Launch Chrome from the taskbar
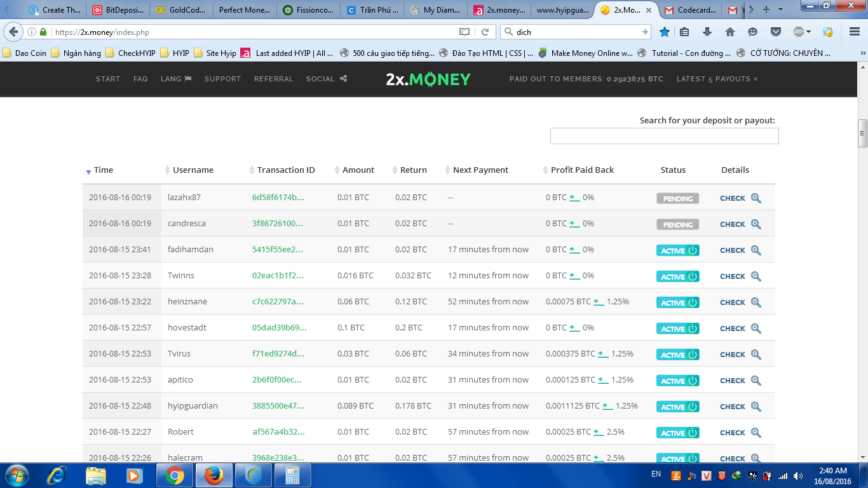This screenshot has width=868, height=488. [x=175, y=475]
